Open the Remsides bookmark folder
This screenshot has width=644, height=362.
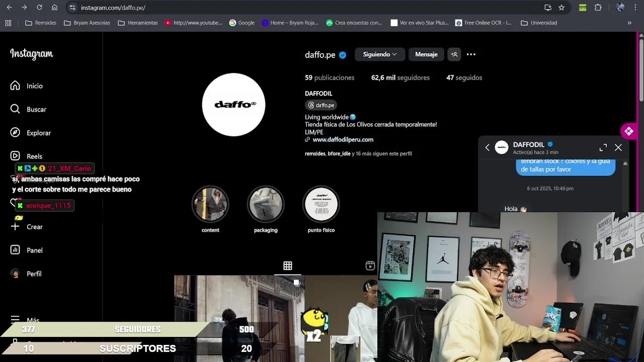[x=41, y=23]
